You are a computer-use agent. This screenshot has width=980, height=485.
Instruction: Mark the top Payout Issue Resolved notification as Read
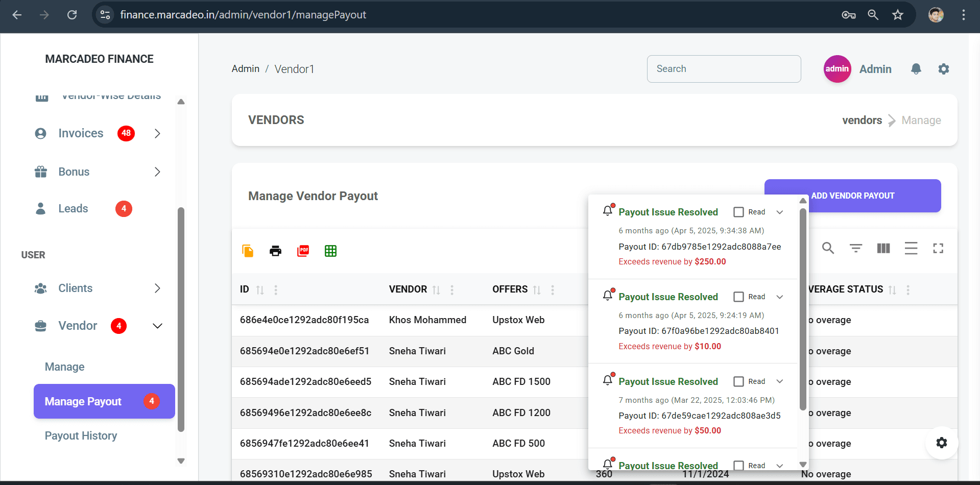point(738,211)
